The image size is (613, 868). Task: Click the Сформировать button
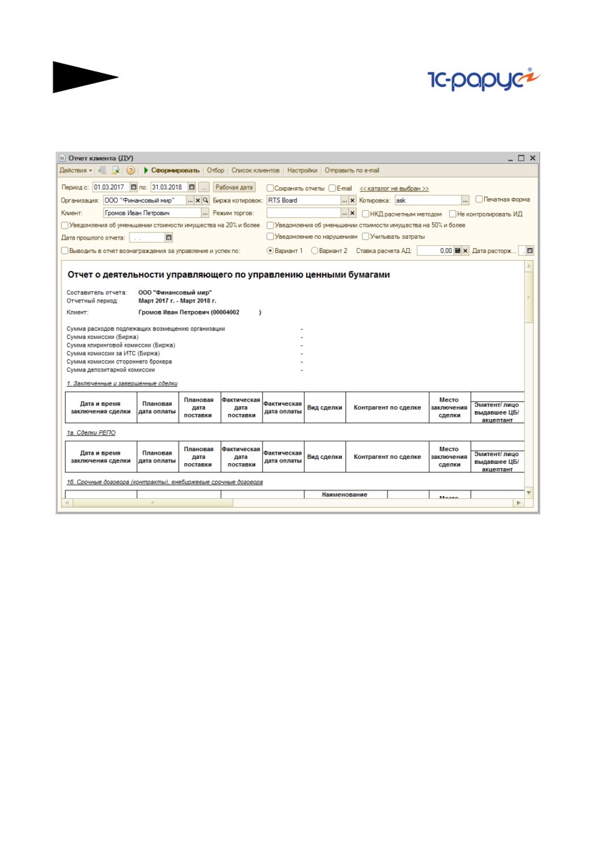coord(172,170)
